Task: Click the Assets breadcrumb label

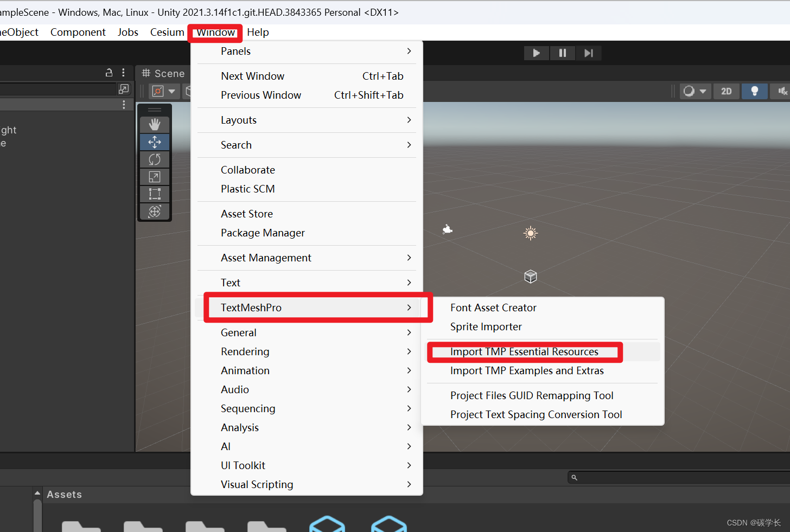Action: [64, 495]
